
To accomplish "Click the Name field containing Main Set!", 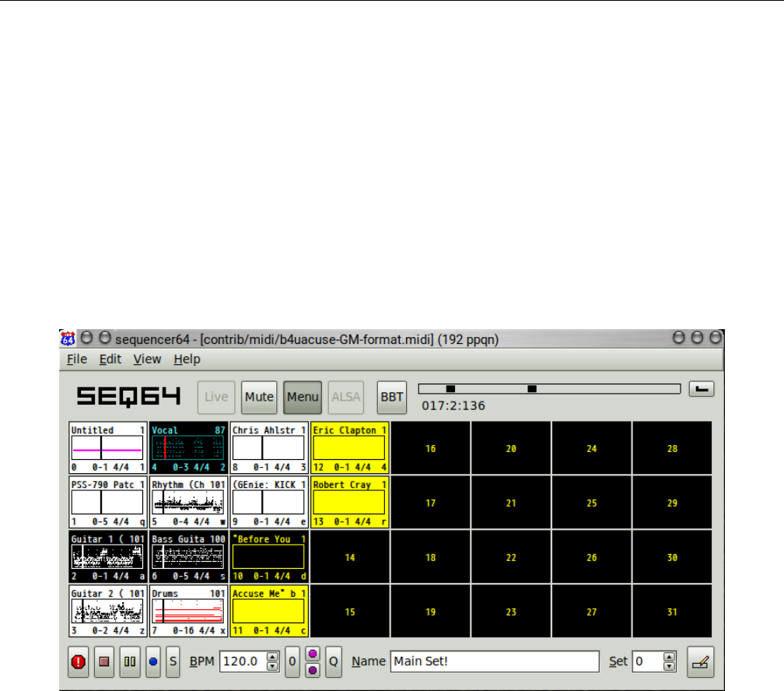I will [495, 661].
